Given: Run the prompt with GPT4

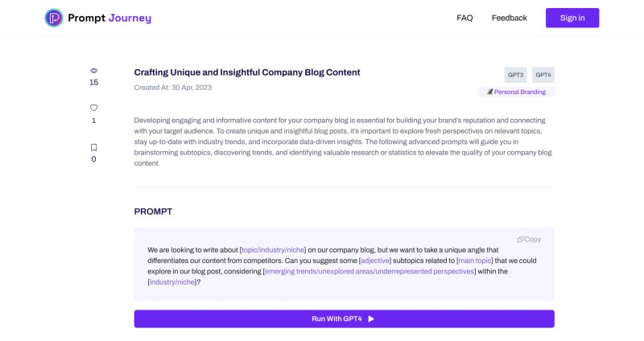Looking at the screenshot, I should pyautogui.click(x=345, y=318).
